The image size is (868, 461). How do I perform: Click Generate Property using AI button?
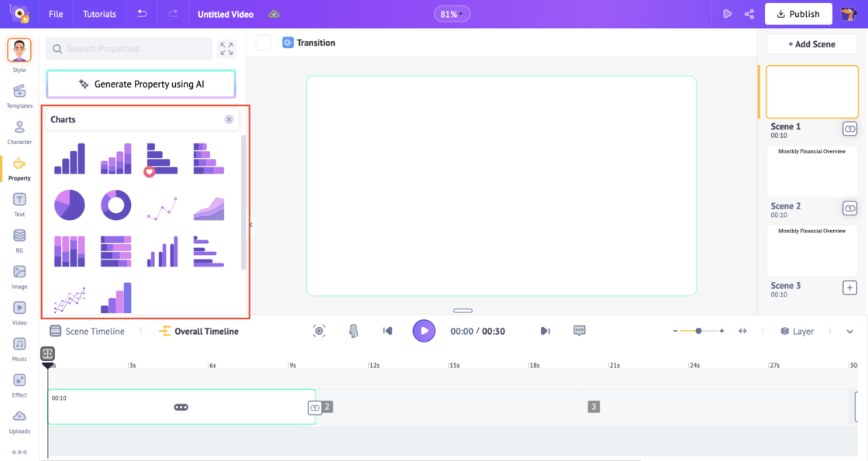pyautogui.click(x=141, y=84)
